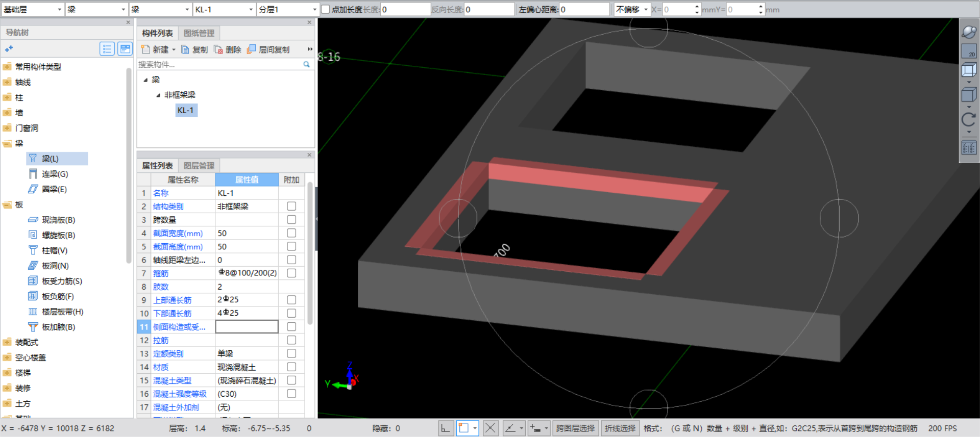The height and width of the screenshot is (437, 980).
Task: Check 附加 box for 箍筋
Action: 291,273
